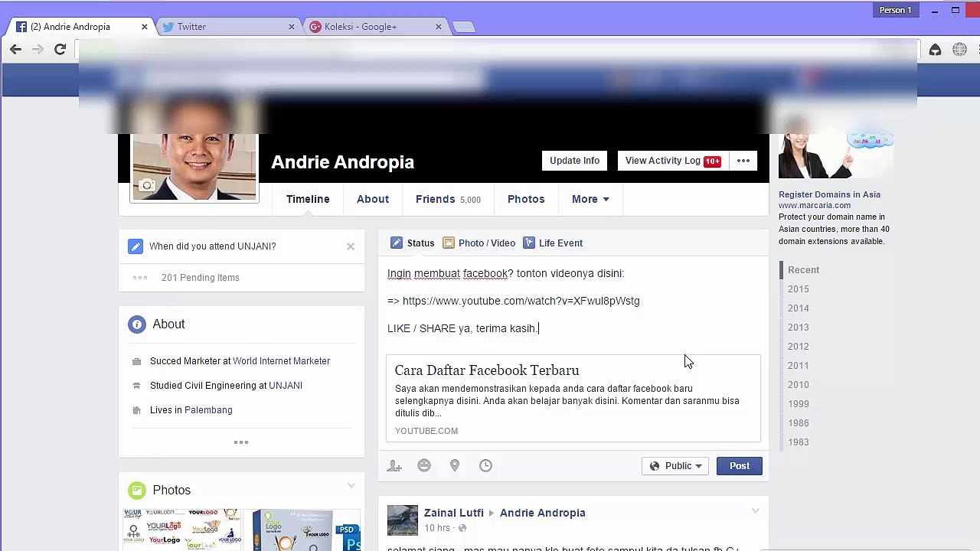Switch to the Koleksi - Google+ tab
The image size is (980, 551).
(375, 27)
